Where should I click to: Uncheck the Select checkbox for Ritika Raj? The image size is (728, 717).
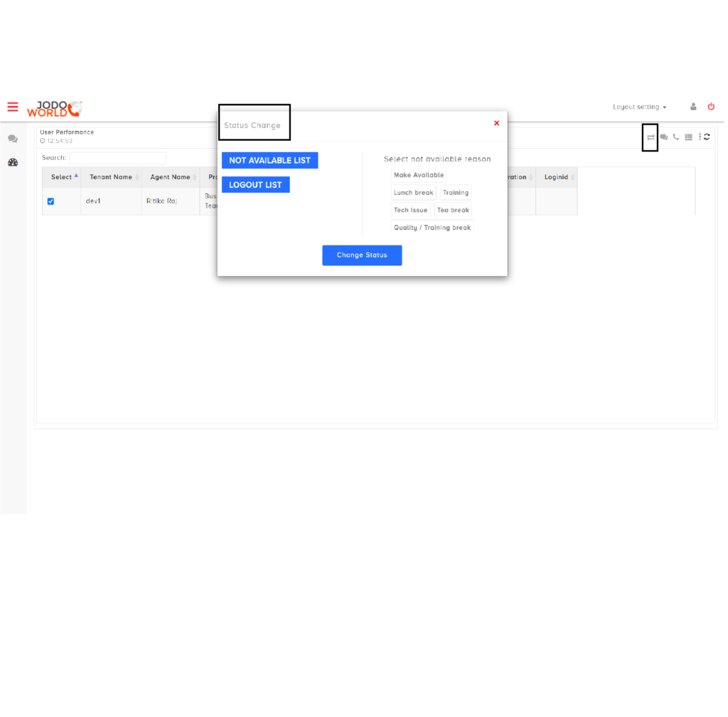[x=50, y=201]
